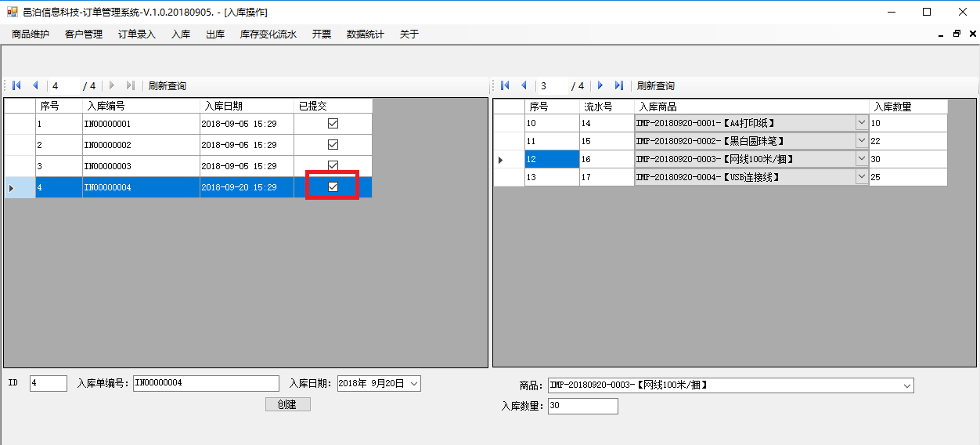Toggle 已提交 checkbox for IN00000004

(333, 186)
